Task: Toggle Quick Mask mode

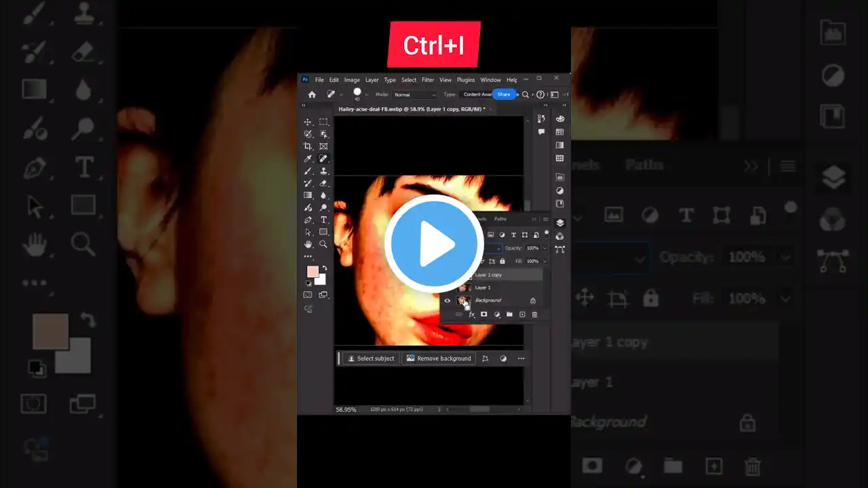Action: (x=308, y=295)
